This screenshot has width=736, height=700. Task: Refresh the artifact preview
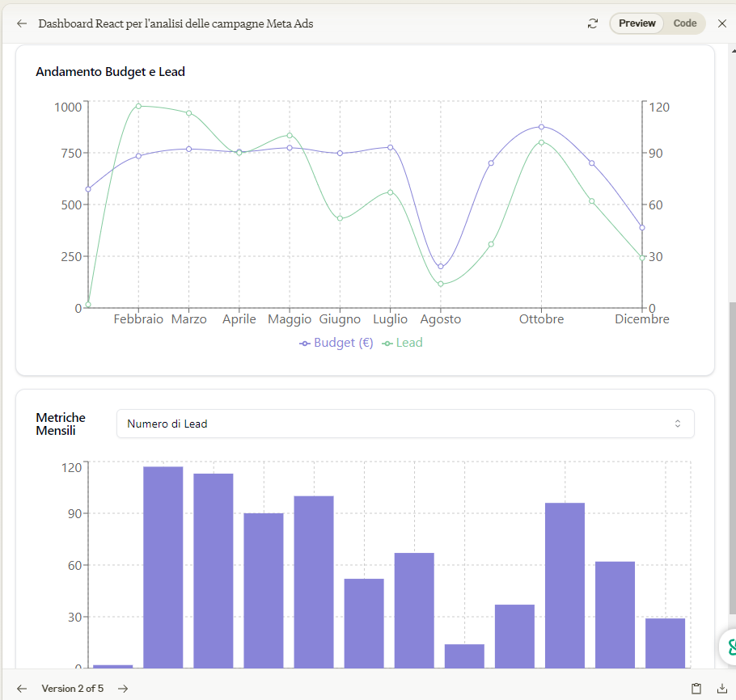593,23
